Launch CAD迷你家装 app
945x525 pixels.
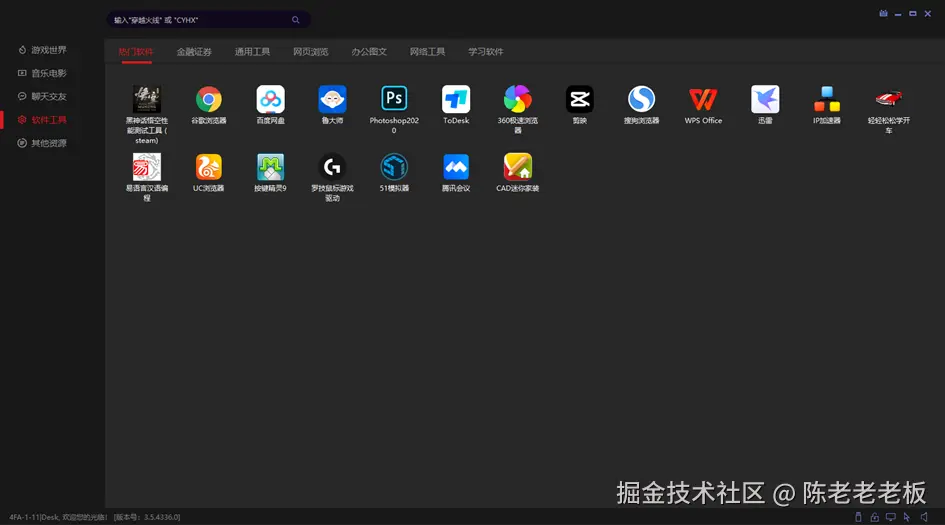[x=518, y=167]
